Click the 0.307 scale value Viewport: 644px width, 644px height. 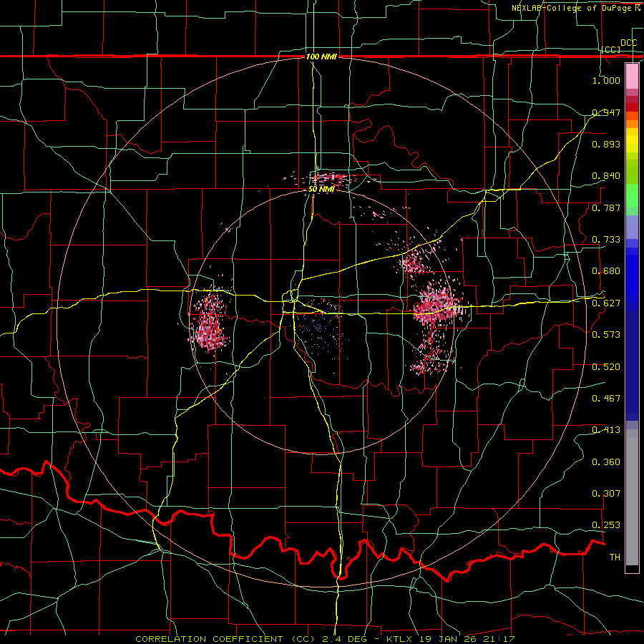606,494
